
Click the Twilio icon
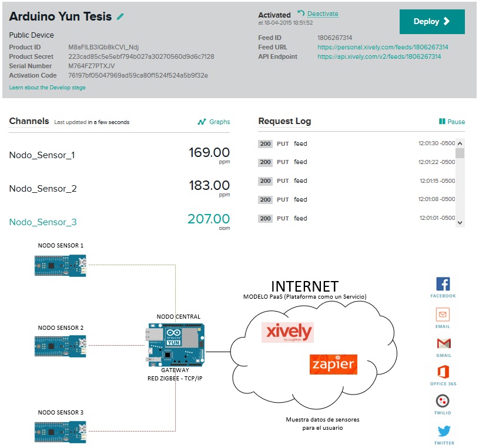(x=443, y=401)
